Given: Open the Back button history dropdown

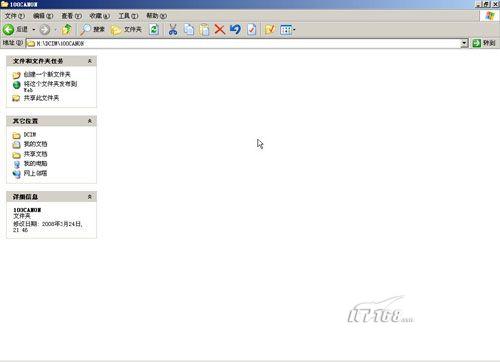Looking at the screenshot, I should (x=34, y=30).
